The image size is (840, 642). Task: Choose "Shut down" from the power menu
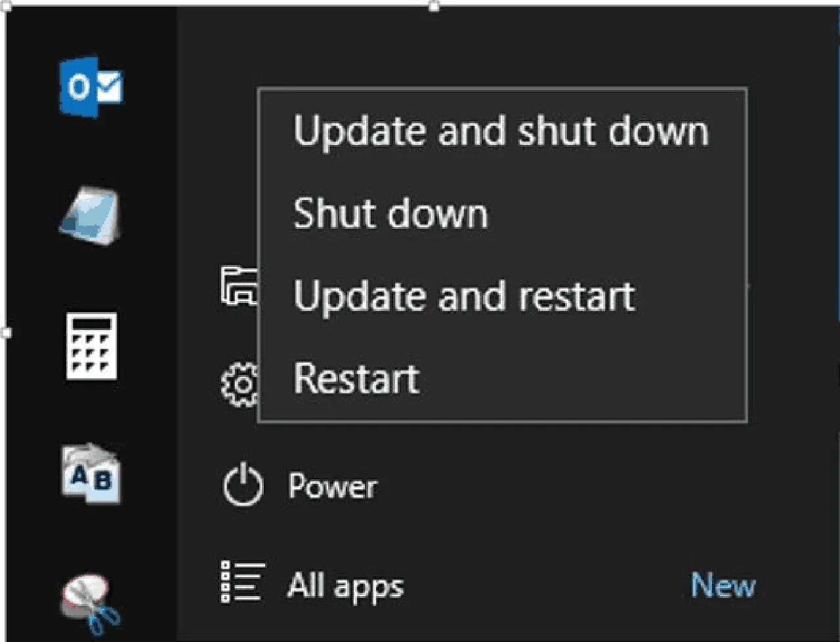coord(391,213)
